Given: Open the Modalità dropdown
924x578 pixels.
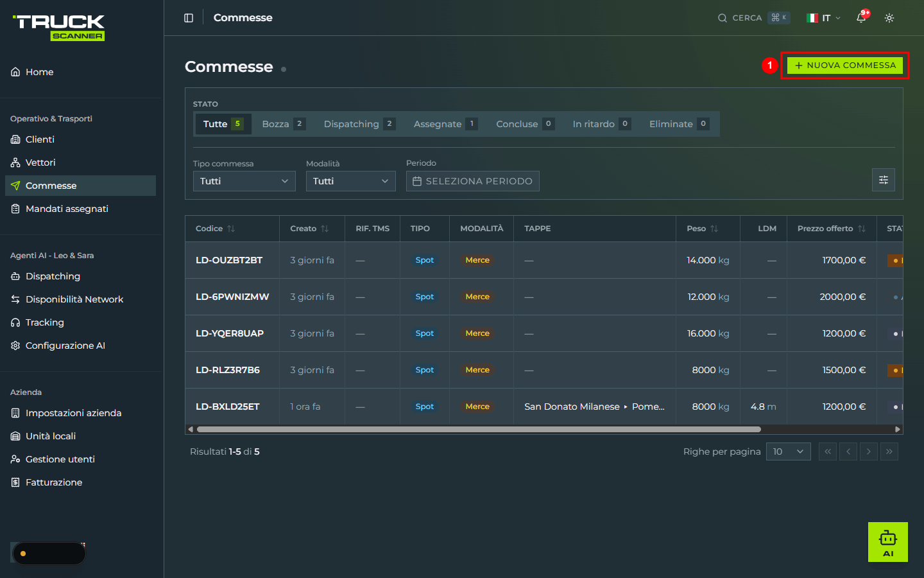Looking at the screenshot, I should tap(351, 181).
